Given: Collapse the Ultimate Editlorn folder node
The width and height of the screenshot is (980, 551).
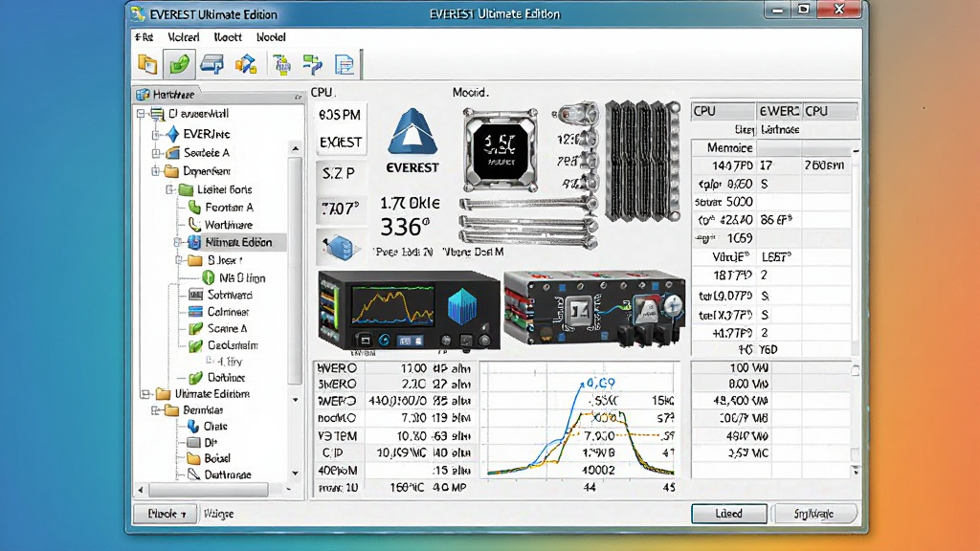Looking at the screenshot, I should click(145, 393).
